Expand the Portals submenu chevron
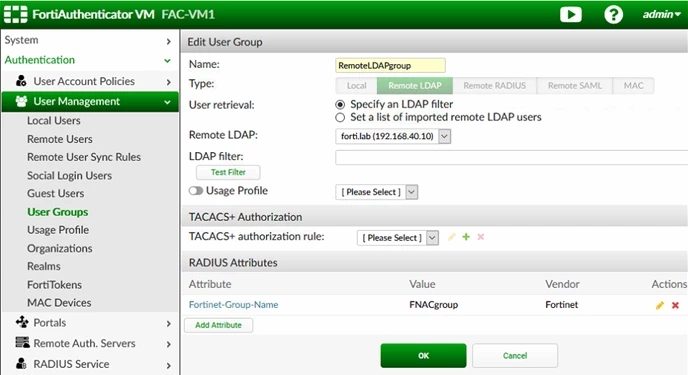This screenshot has height=375, width=688. (x=169, y=324)
